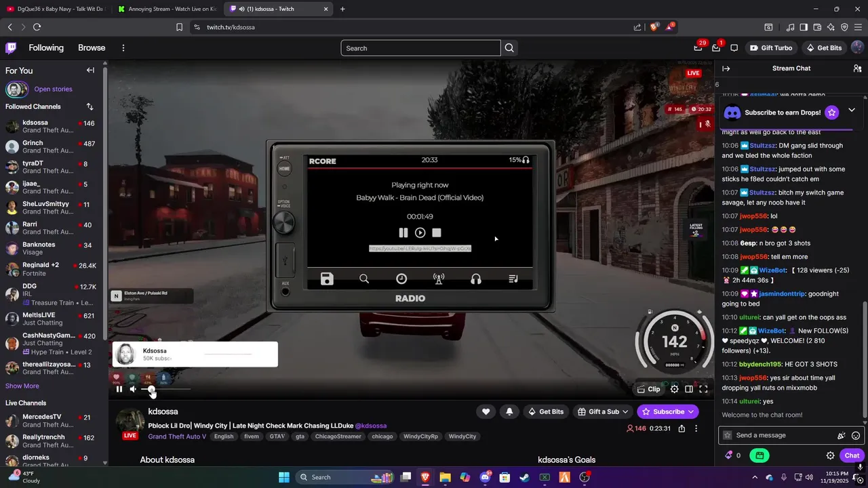Go to the Following tab
This screenshot has width=868, height=488.
click(x=46, y=48)
